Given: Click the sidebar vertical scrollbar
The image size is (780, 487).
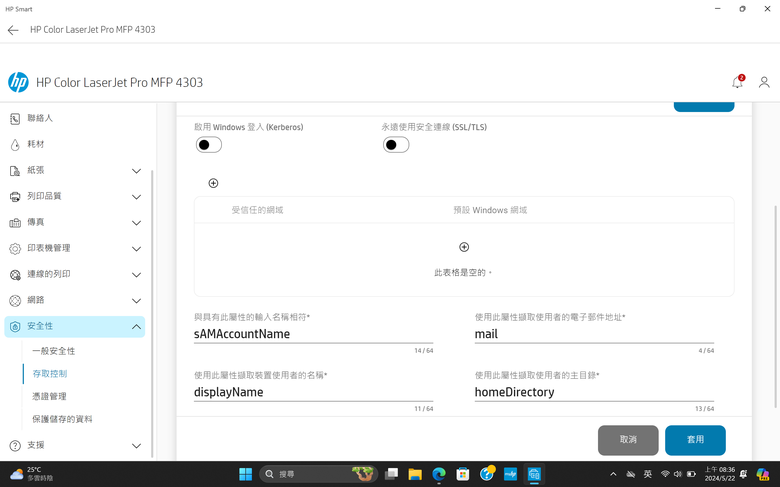Looking at the screenshot, I should (152, 313).
